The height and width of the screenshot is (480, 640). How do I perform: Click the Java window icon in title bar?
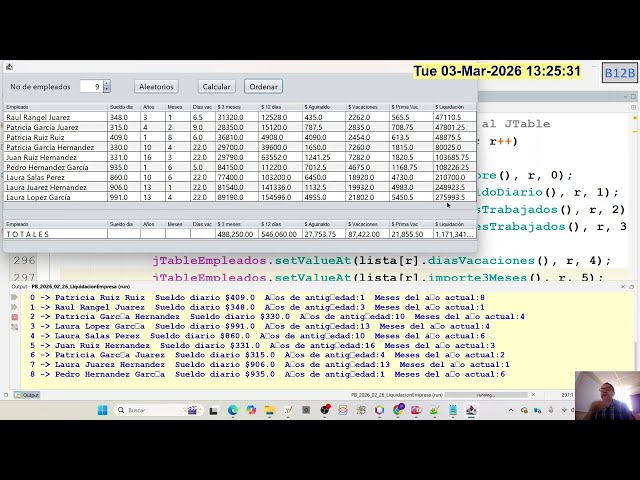coord(9,67)
